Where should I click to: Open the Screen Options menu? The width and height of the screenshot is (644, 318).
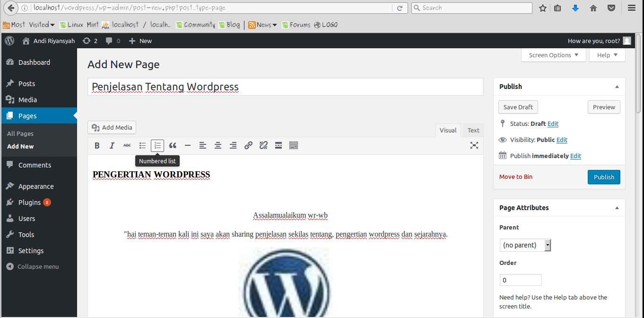click(x=553, y=55)
